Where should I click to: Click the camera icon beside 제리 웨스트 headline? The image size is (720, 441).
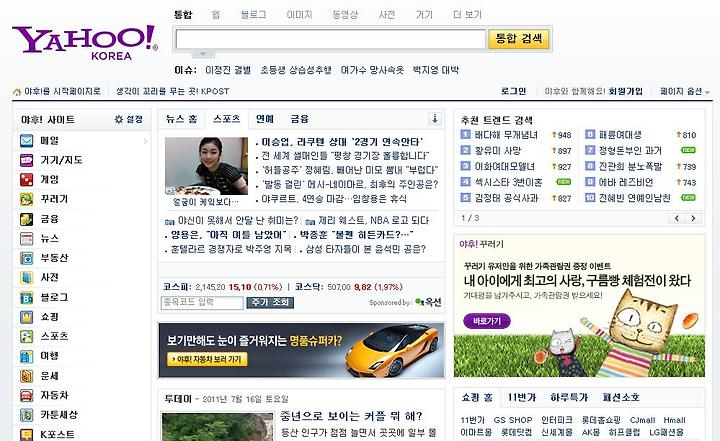pos(310,221)
